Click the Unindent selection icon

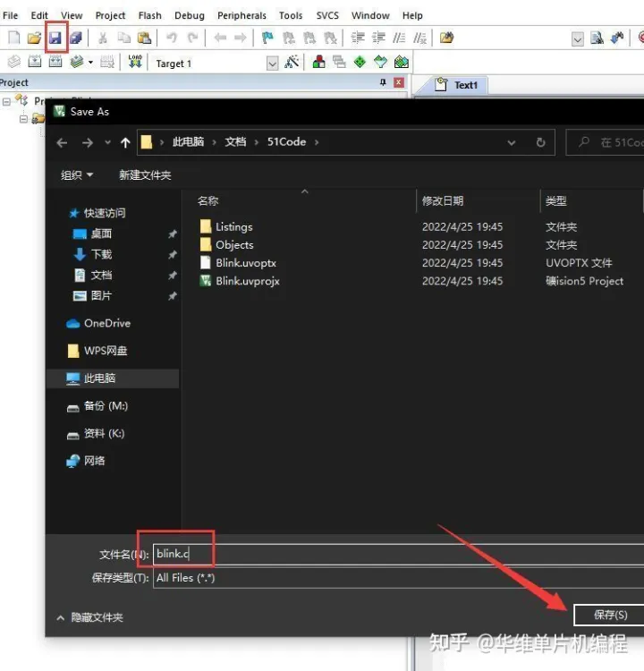(x=378, y=38)
